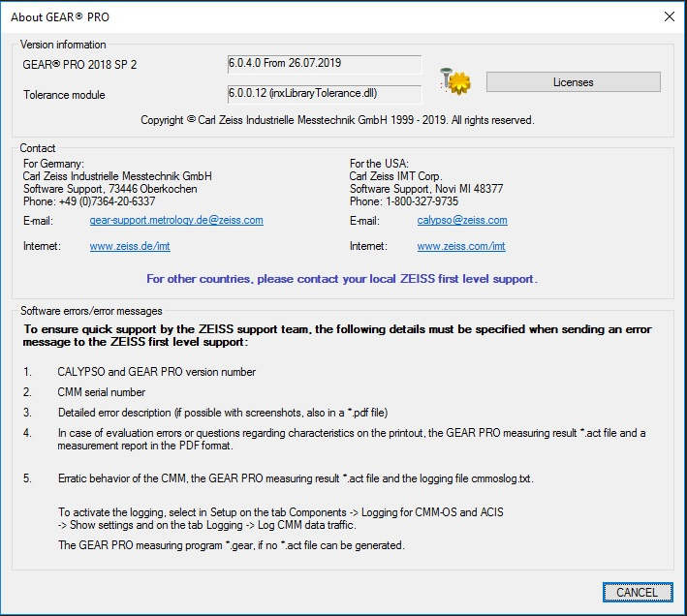Click the For Germany heading

[x=53, y=164]
